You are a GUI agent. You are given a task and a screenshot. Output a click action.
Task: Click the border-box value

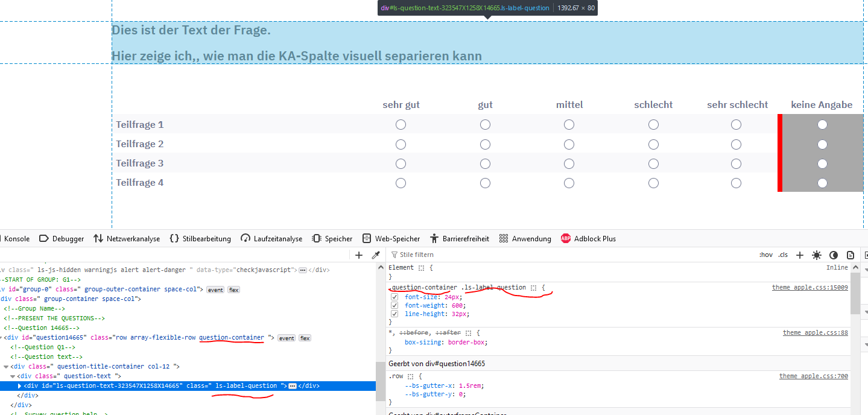point(465,343)
